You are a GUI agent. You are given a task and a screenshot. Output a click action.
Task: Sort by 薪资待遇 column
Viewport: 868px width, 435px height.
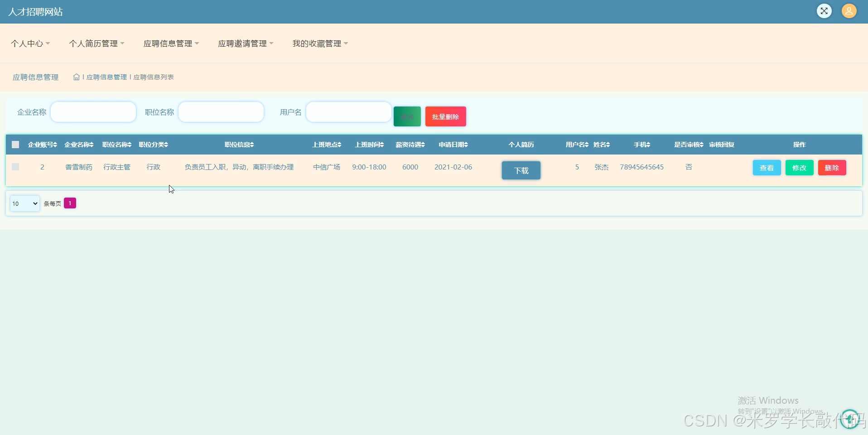pyautogui.click(x=410, y=145)
